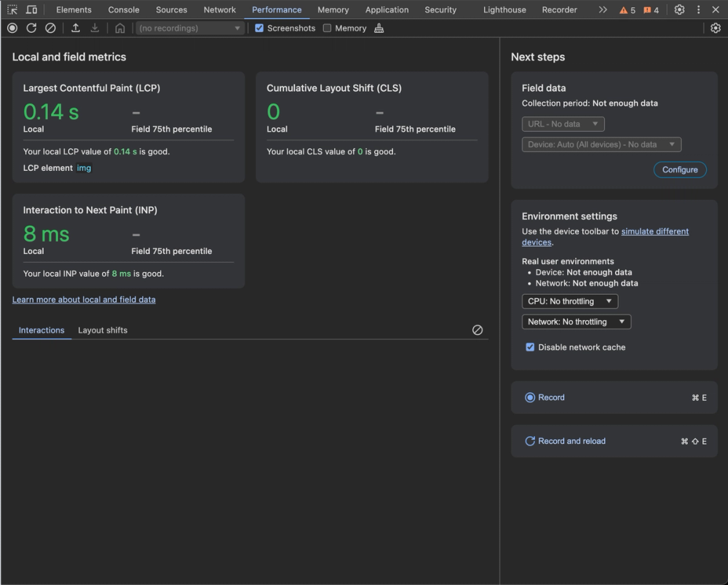Image resolution: width=728 pixels, height=585 pixels.
Task: Clear all recordings with the clear icon
Action: (x=50, y=28)
